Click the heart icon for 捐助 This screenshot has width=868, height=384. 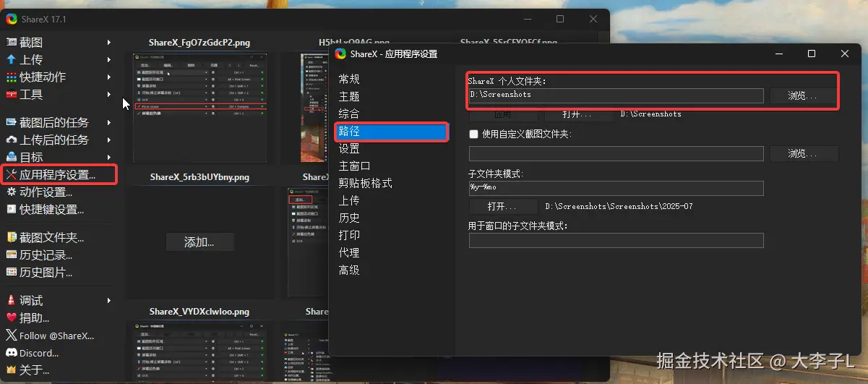(12, 317)
